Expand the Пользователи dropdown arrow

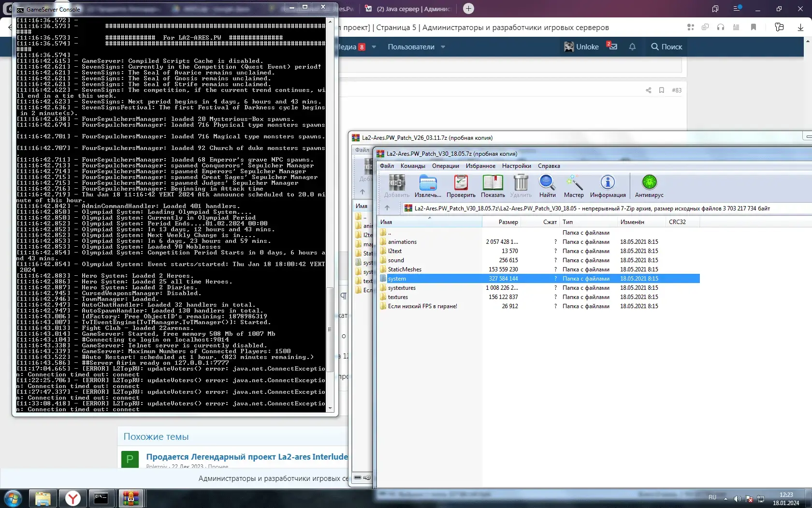pos(443,47)
